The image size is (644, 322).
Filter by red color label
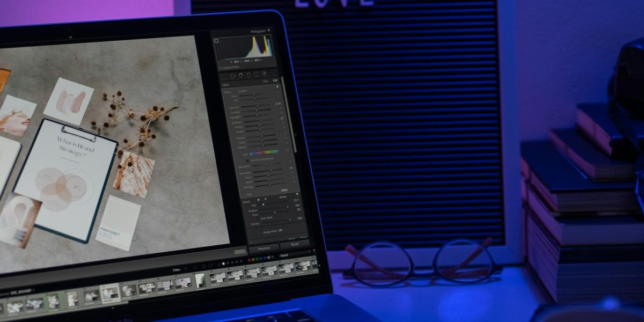point(249,260)
